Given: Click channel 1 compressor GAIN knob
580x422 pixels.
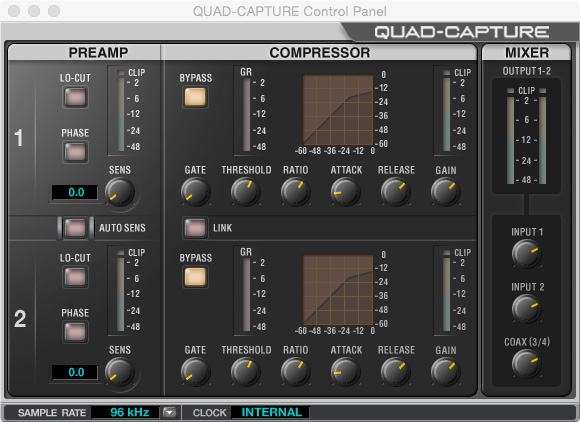Looking at the screenshot, I should click(445, 192).
